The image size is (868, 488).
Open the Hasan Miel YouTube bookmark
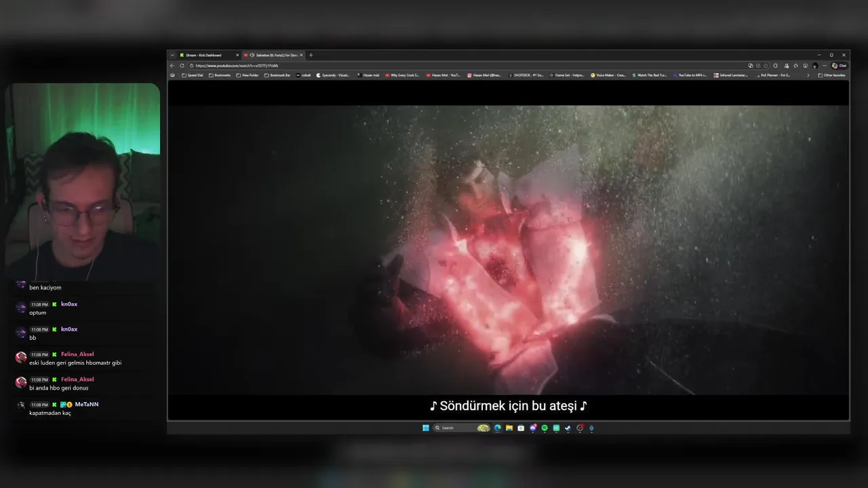(443, 75)
